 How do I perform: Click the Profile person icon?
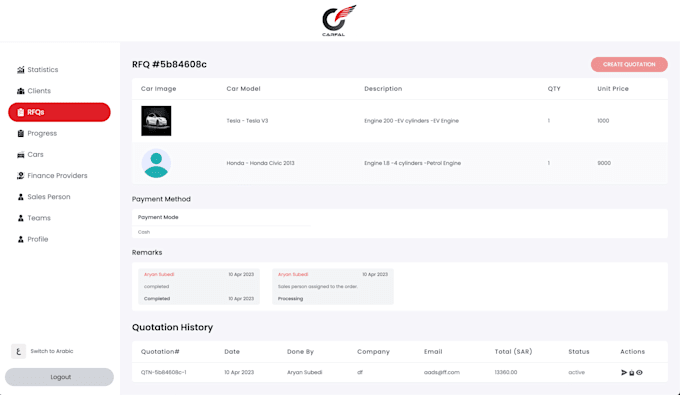click(x=20, y=239)
